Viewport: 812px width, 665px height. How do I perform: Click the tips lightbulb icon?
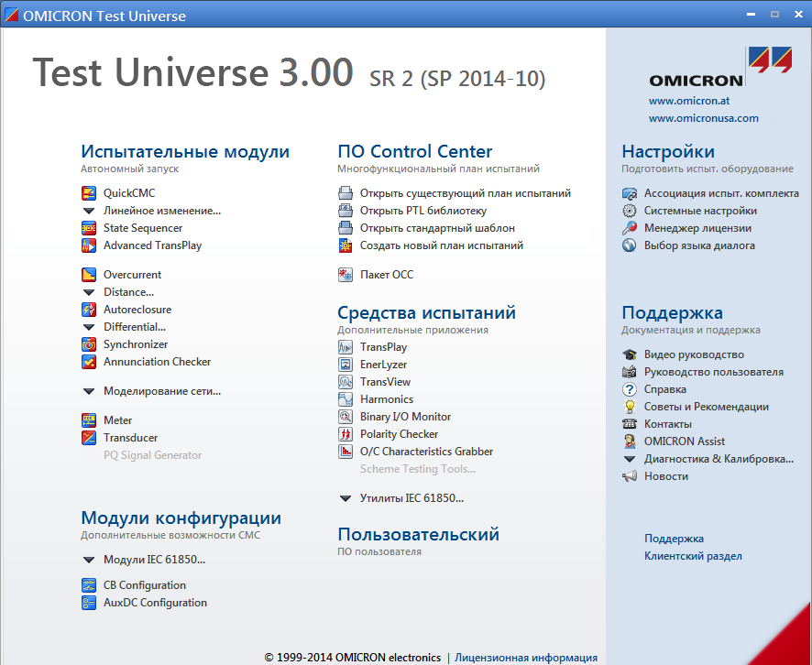[630, 407]
